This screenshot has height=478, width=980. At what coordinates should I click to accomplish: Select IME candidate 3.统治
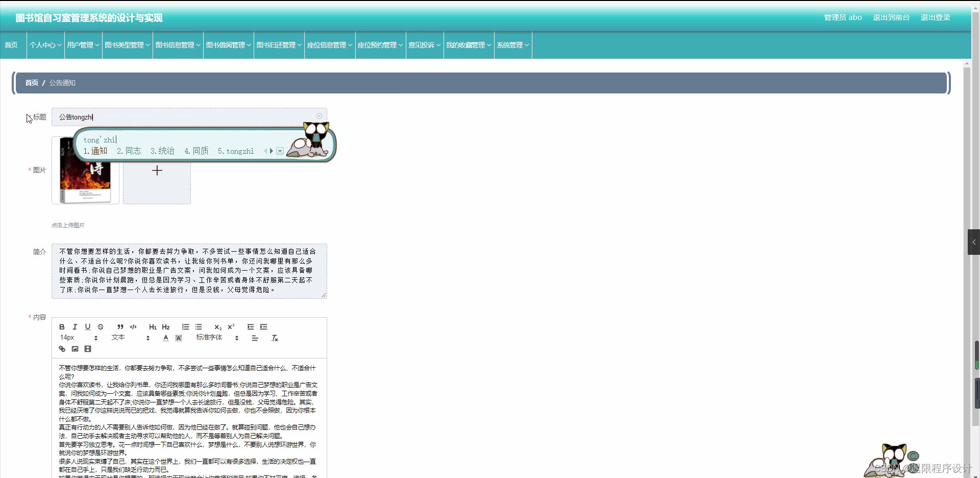point(162,151)
